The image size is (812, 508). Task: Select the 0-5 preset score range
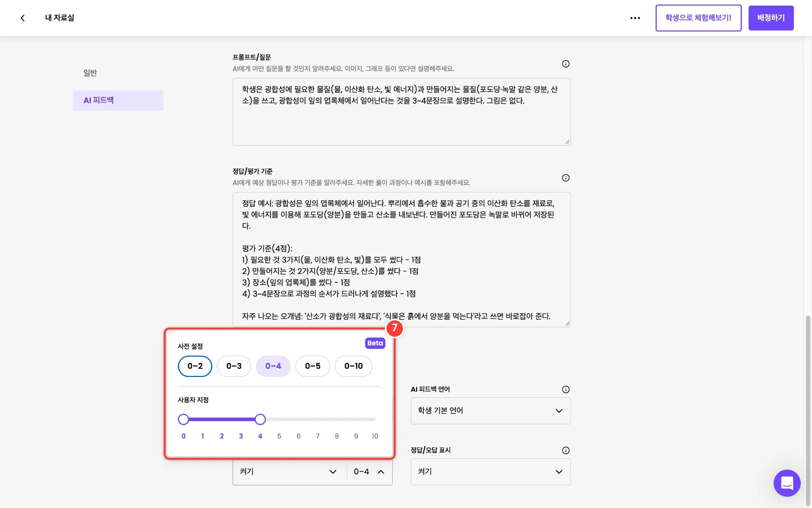tap(313, 366)
